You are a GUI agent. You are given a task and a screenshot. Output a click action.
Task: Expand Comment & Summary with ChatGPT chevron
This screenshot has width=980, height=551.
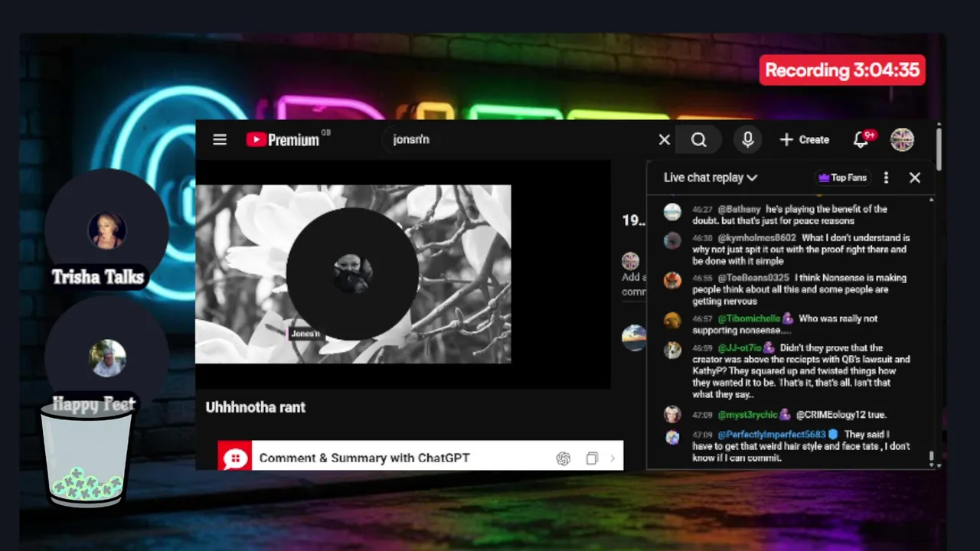(x=612, y=458)
